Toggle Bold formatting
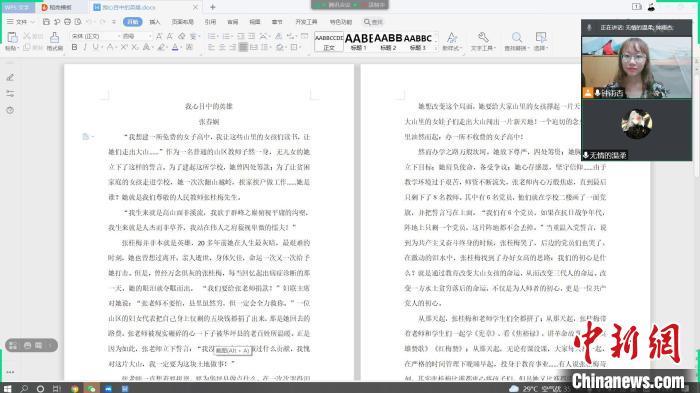This screenshot has width=700, height=393. pyautogui.click(x=74, y=47)
